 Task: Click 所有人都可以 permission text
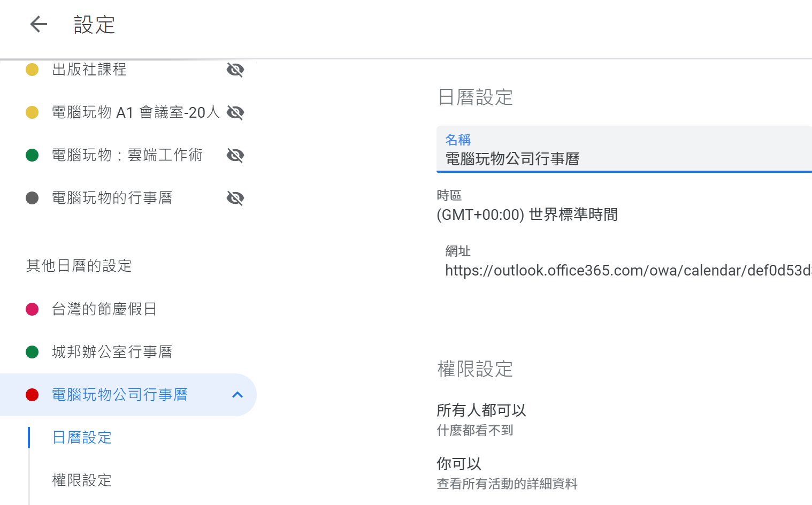pos(481,410)
